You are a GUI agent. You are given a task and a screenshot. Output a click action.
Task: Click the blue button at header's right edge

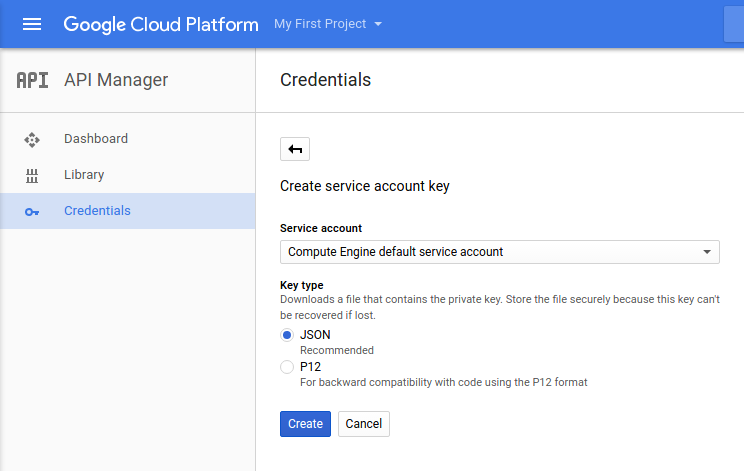point(734,24)
